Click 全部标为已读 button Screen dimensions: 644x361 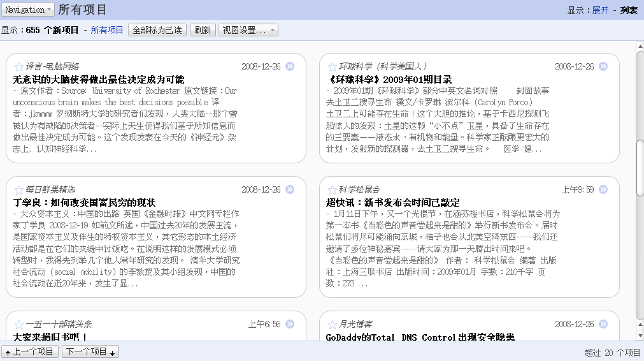point(157,30)
